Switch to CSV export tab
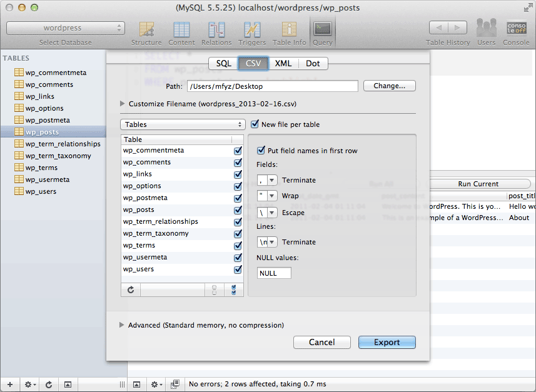 click(x=253, y=63)
